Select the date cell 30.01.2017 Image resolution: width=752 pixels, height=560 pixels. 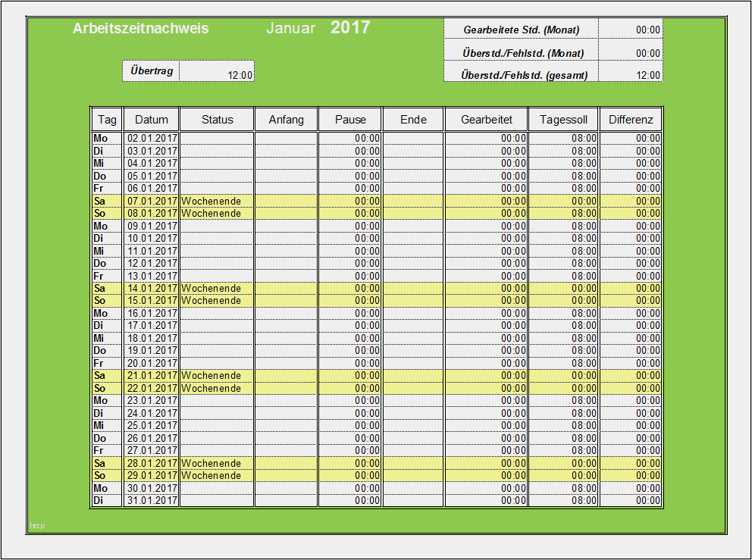tap(152, 488)
